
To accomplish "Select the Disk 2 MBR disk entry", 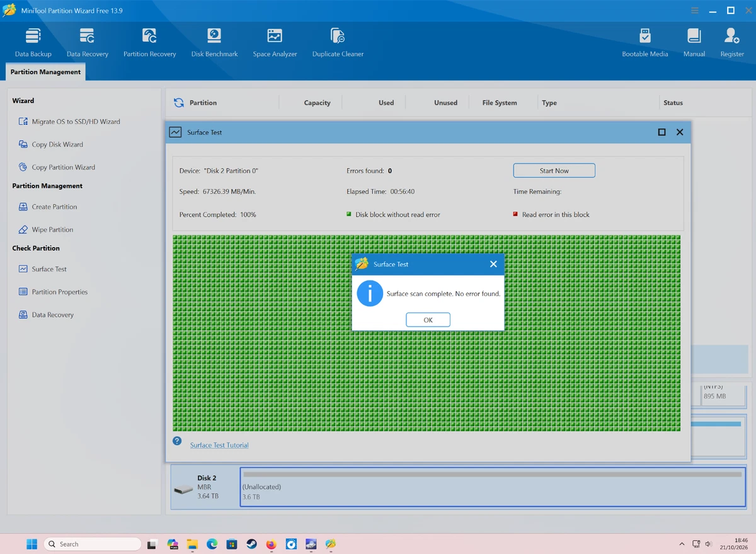I will click(205, 487).
